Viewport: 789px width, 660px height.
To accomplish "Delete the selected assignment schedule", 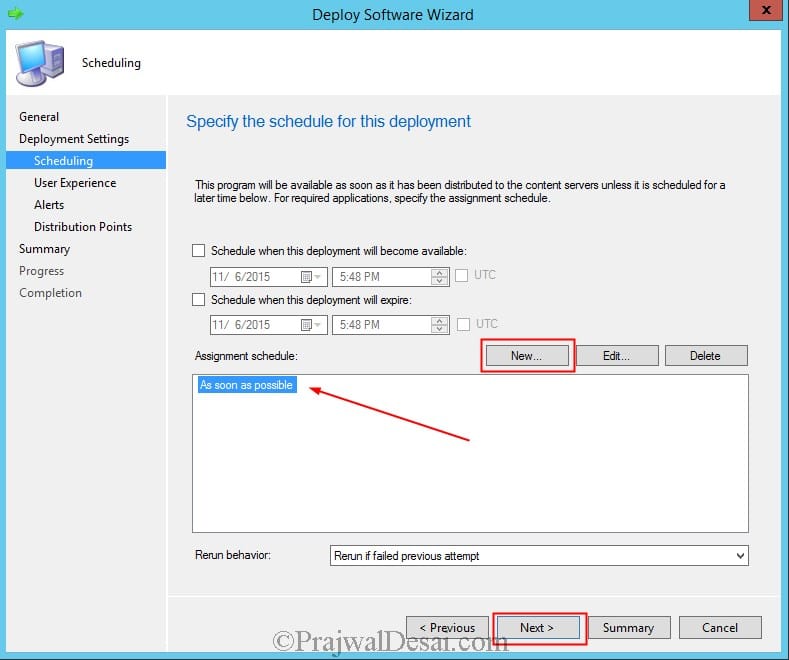I will pyautogui.click(x=706, y=356).
